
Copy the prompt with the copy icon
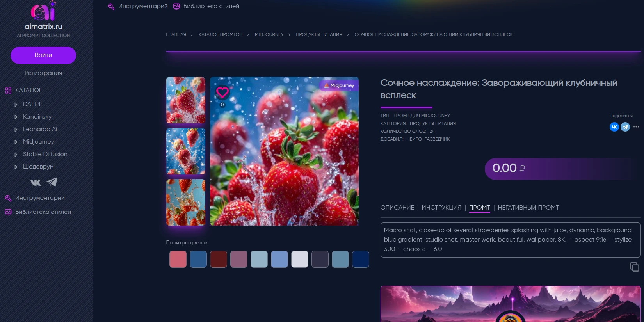click(x=634, y=267)
